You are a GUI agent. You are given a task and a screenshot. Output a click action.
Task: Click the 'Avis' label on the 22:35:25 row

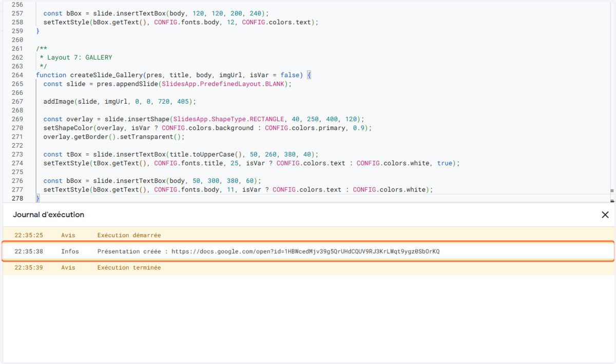tap(68, 235)
